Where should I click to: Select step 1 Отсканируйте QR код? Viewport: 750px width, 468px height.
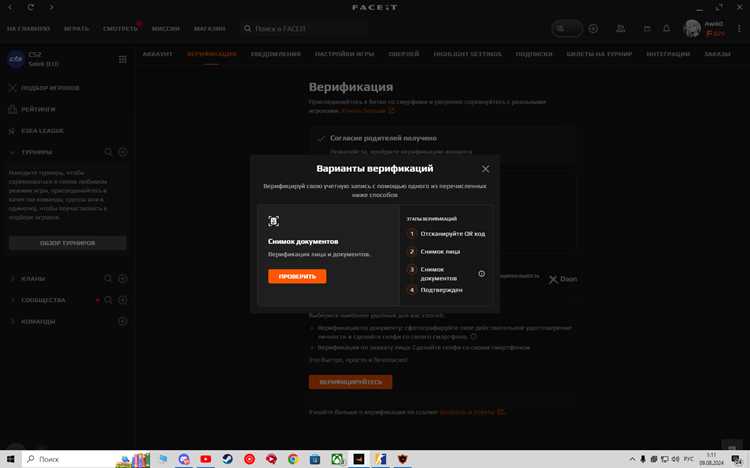(x=446, y=234)
